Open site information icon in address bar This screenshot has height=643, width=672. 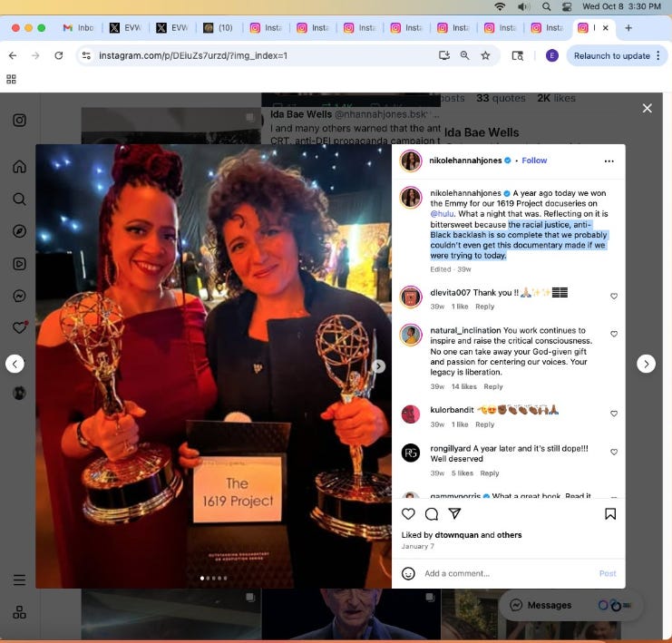click(x=86, y=55)
